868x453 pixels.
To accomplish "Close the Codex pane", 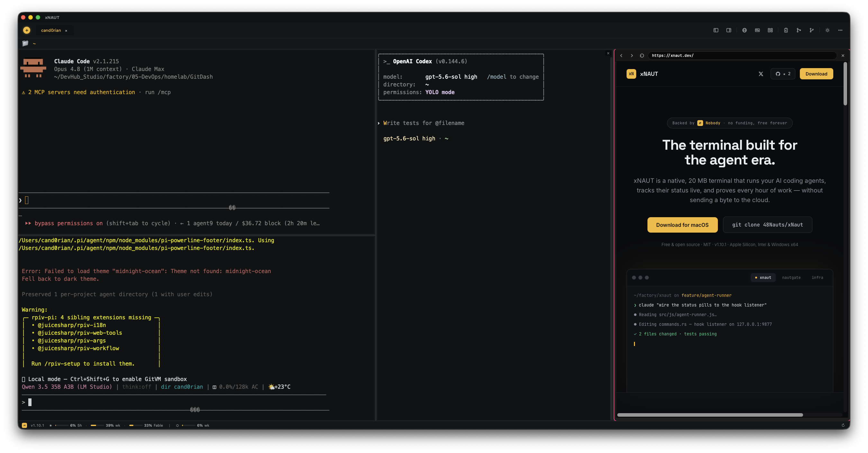I will click(608, 53).
